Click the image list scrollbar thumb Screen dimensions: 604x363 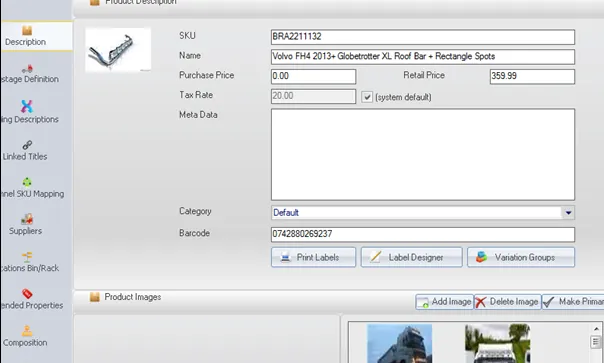[x=596, y=341]
